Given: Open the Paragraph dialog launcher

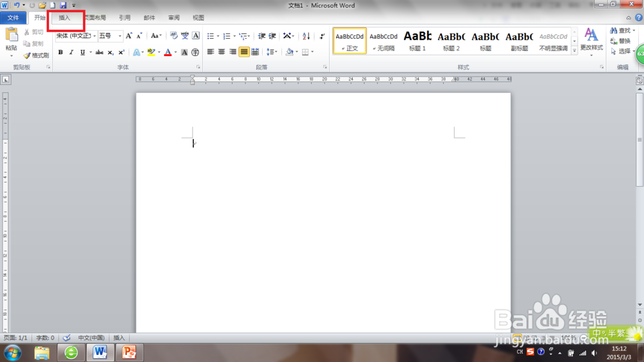Looking at the screenshot, I should pos(325,67).
